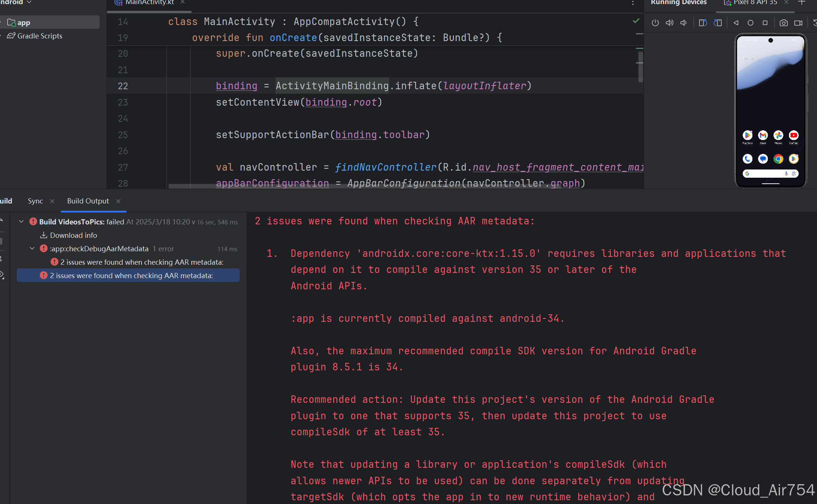Rotate the device right

(x=718, y=23)
